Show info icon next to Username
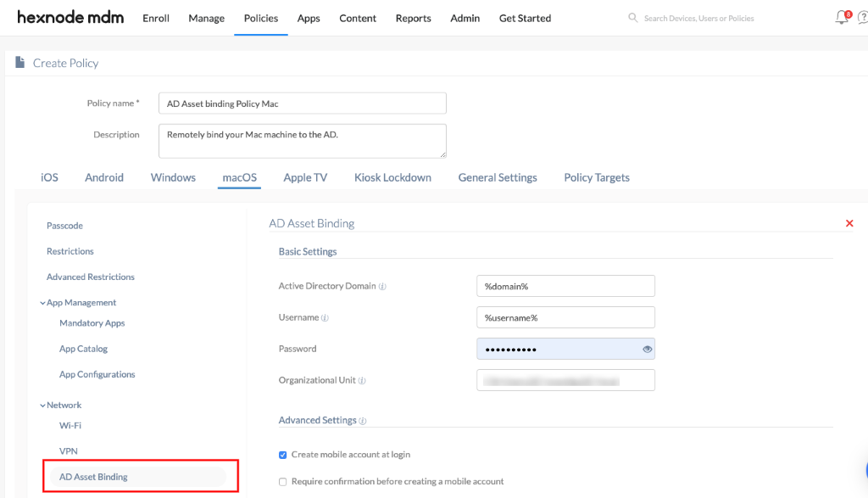The image size is (868, 498). 325,318
